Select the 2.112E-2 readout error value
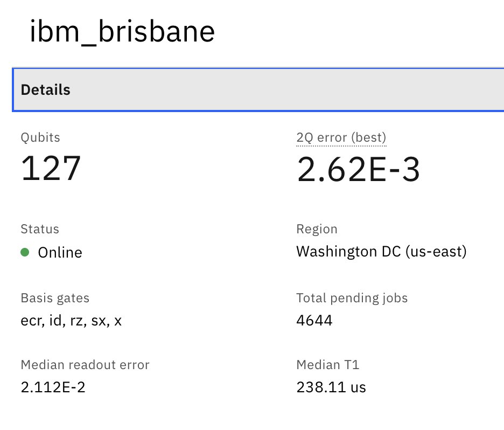504x430 pixels. point(53,387)
